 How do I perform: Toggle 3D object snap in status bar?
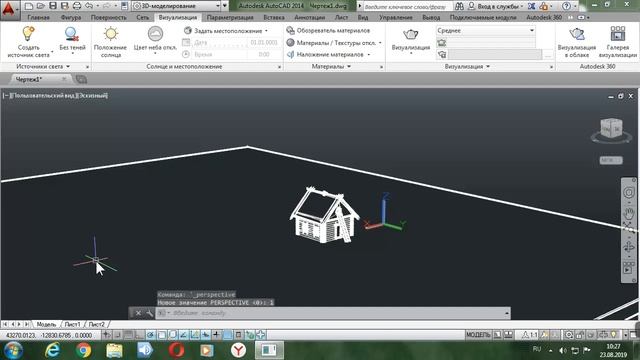pos(173,335)
